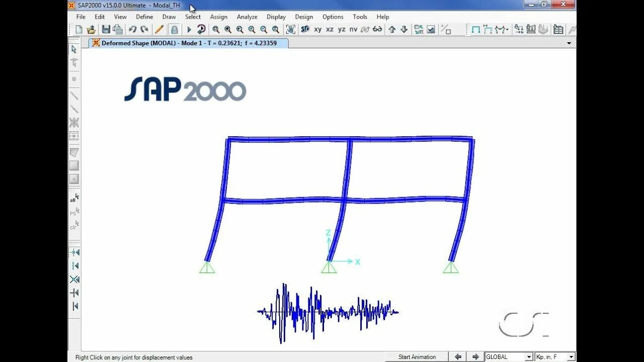Show next mode with right arrow button
Image resolution: width=644 pixels, height=362 pixels.
click(x=475, y=357)
